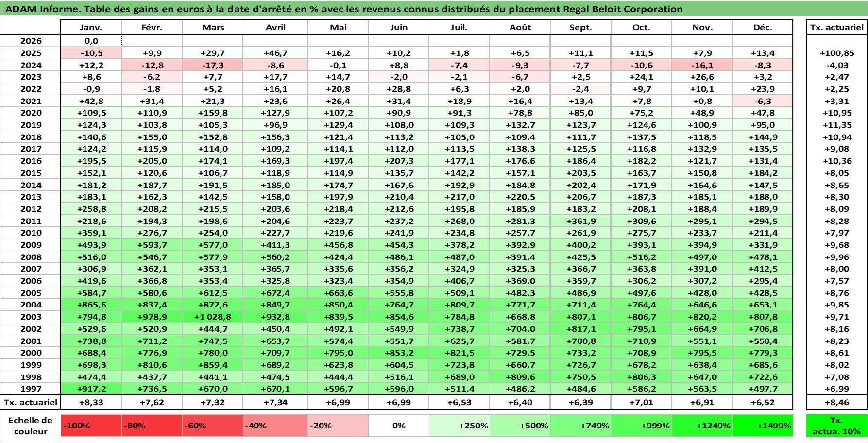
Task: Select the +859,4 cell in 1999
Action: tap(213, 365)
